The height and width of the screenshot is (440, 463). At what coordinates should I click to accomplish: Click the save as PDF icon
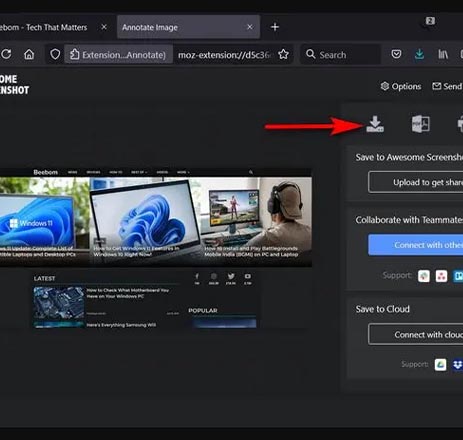(x=421, y=124)
